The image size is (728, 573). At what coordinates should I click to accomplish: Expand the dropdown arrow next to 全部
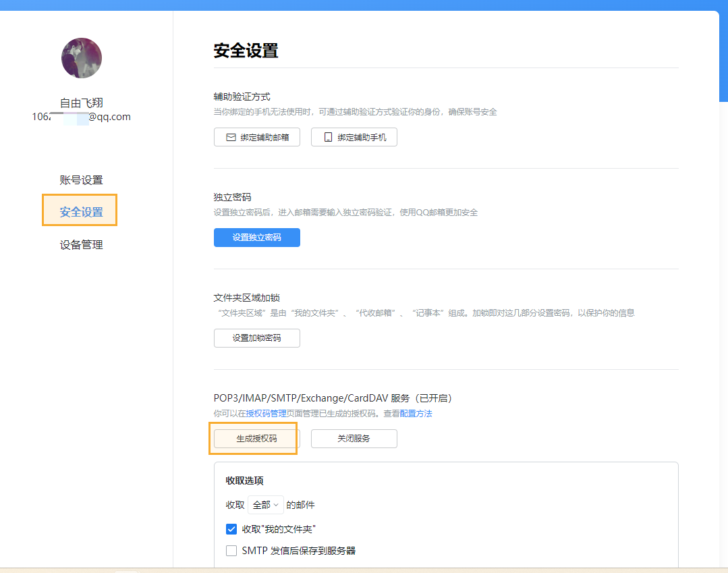click(x=276, y=504)
